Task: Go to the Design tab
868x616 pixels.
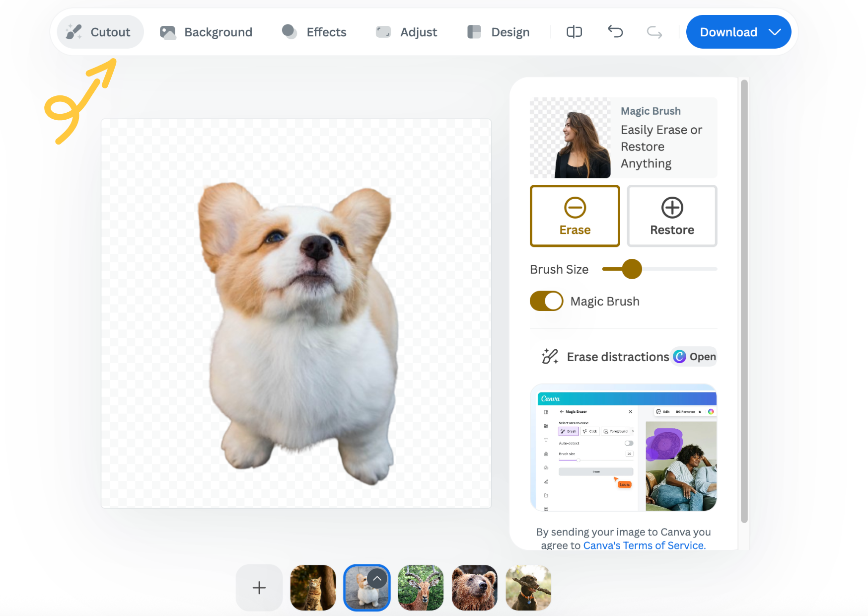Action: pos(499,32)
